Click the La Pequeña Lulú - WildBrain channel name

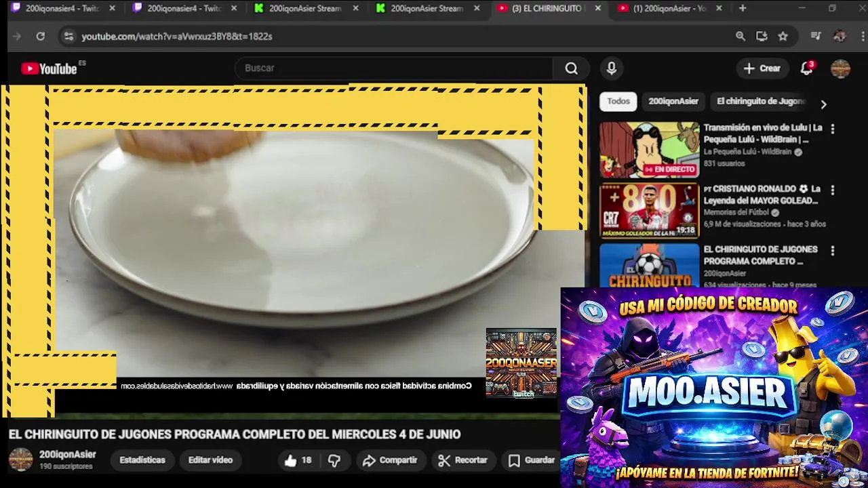coord(747,152)
